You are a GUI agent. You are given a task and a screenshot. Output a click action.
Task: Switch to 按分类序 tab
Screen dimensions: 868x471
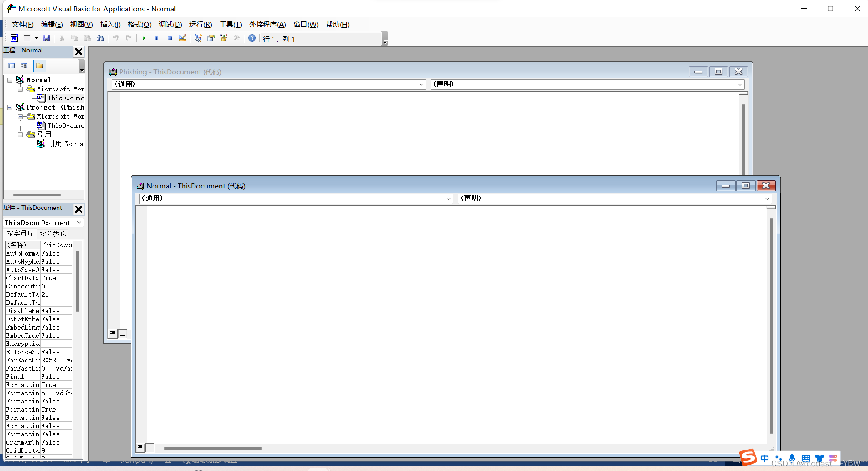click(53, 234)
